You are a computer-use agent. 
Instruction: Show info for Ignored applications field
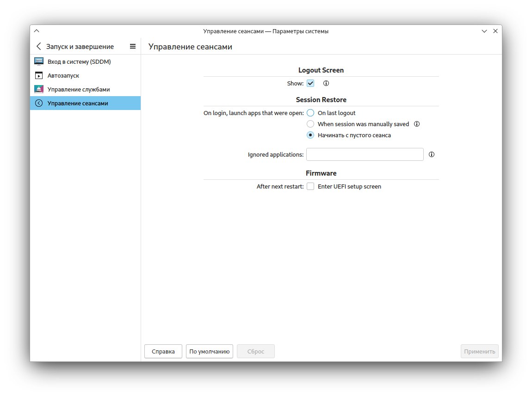(x=432, y=154)
